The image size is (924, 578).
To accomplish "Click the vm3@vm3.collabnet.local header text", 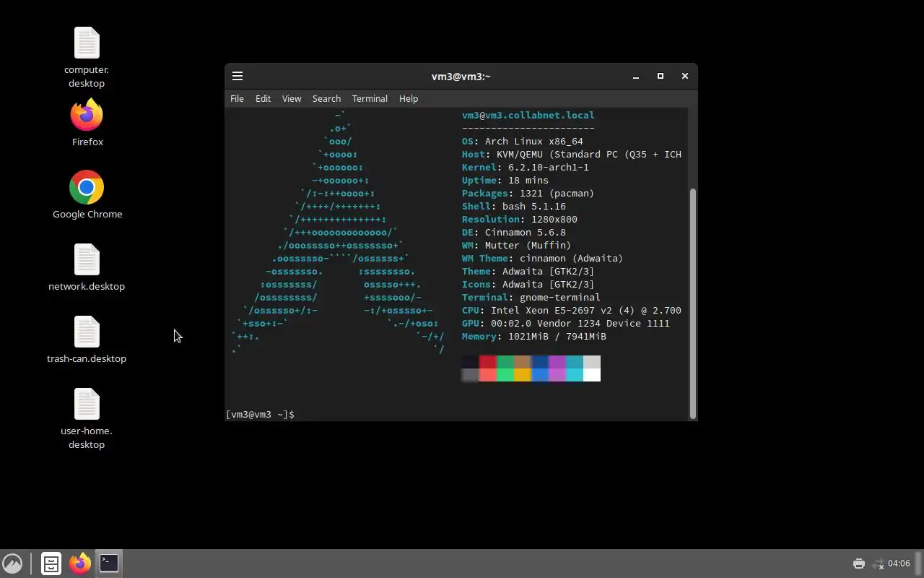I will tap(528, 116).
